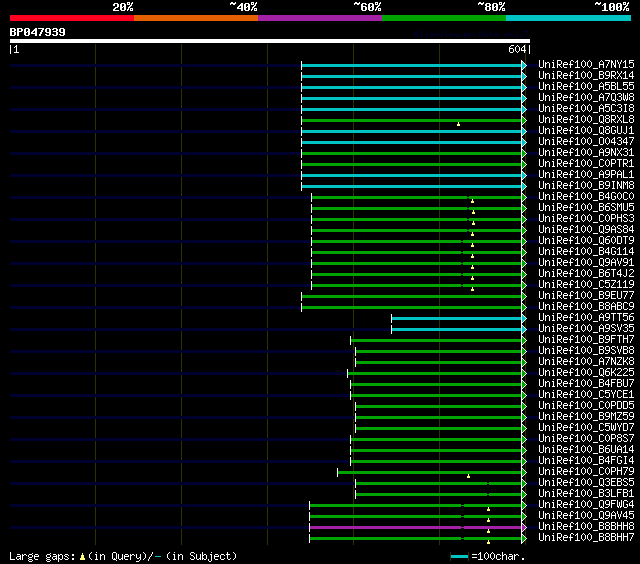The image size is (640, 564).
Task: Click the UniRef100_C5YCE1 label
Action: [586, 395]
